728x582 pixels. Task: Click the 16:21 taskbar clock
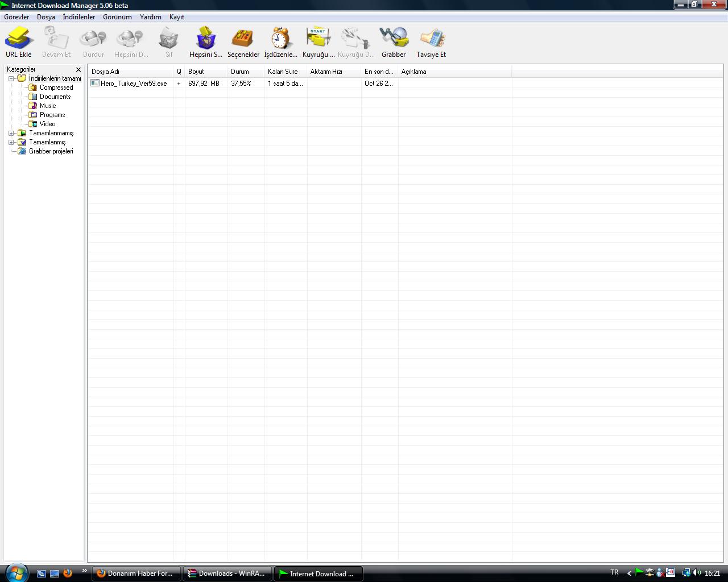coord(713,573)
